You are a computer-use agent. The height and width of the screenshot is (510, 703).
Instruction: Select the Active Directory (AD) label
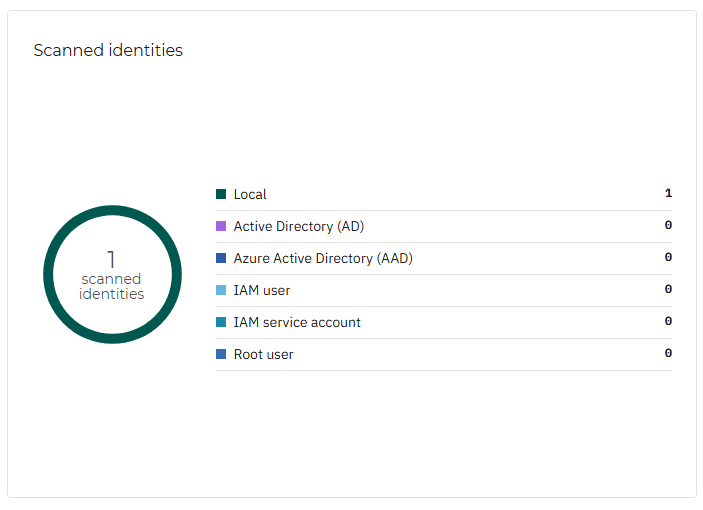point(298,226)
